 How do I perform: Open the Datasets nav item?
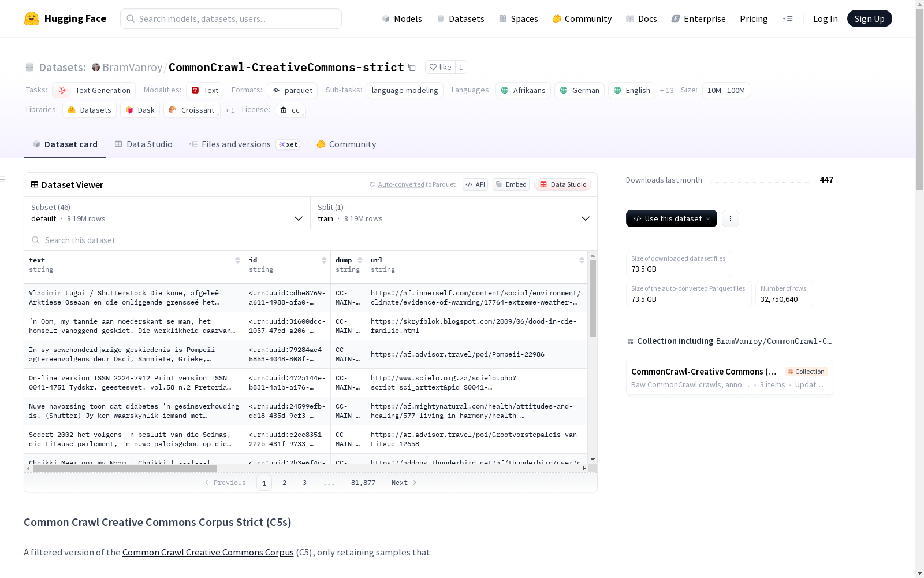click(x=460, y=18)
